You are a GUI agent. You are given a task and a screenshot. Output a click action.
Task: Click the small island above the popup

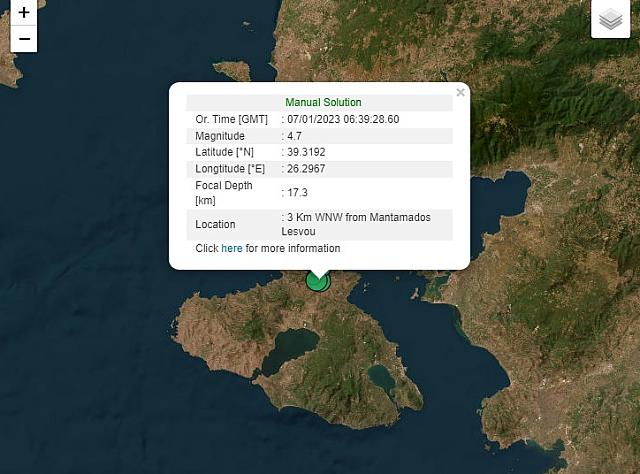tap(232, 70)
